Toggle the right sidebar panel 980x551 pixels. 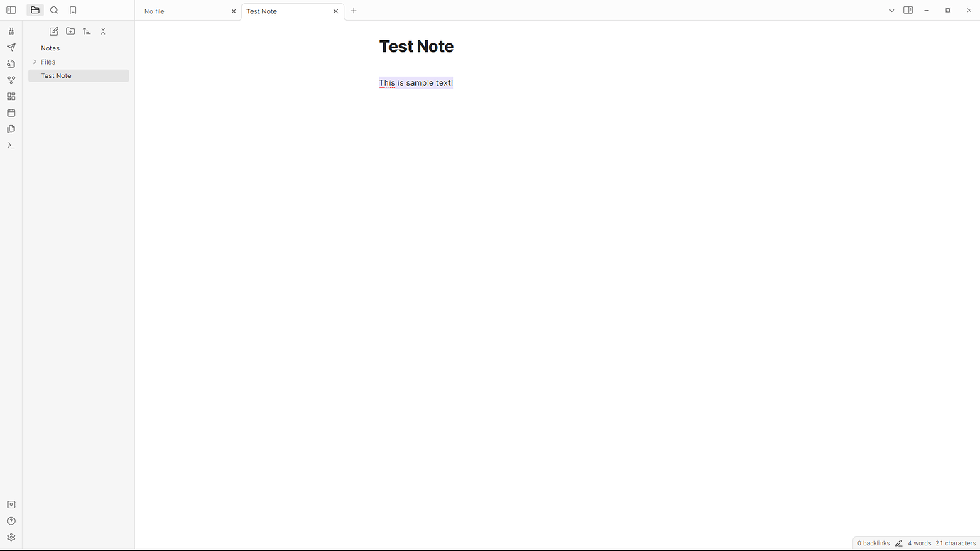pos(908,11)
